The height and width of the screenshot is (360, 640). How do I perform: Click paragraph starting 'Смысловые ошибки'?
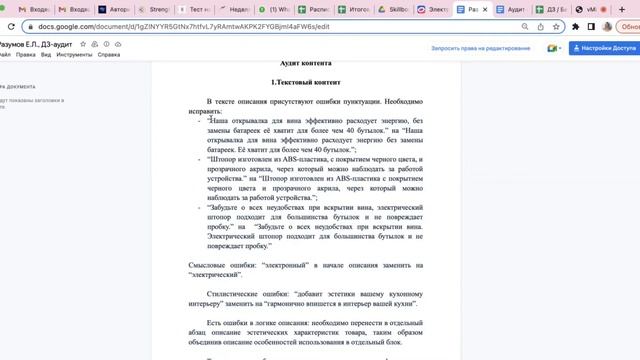coord(306,270)
